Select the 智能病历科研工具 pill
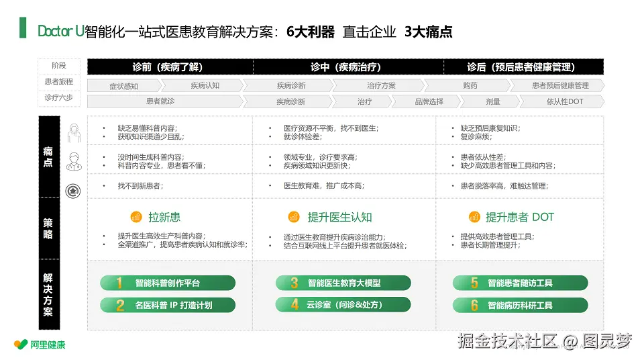This screenshot has height=362, width=644. [x=521, y=305]
